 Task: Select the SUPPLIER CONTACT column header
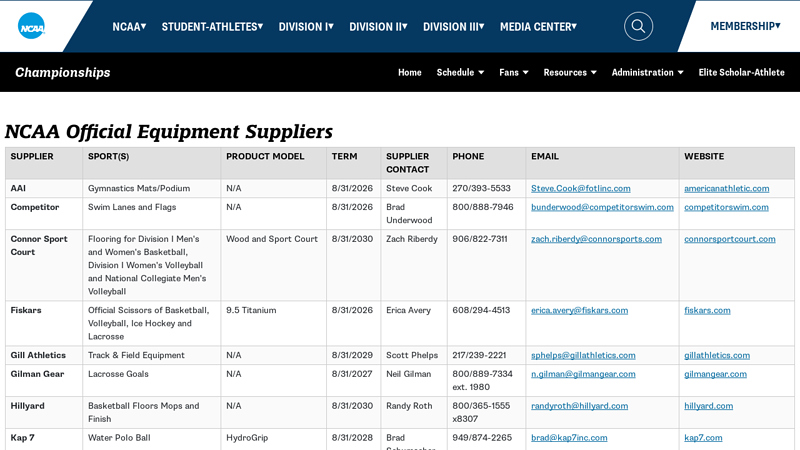click(414, 163)
